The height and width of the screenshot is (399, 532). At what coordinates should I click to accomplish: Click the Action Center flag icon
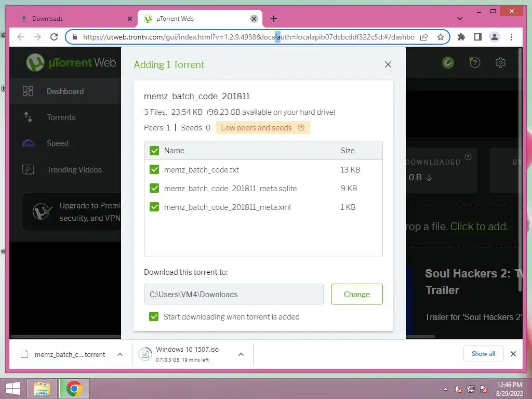(x=483, y=389)
